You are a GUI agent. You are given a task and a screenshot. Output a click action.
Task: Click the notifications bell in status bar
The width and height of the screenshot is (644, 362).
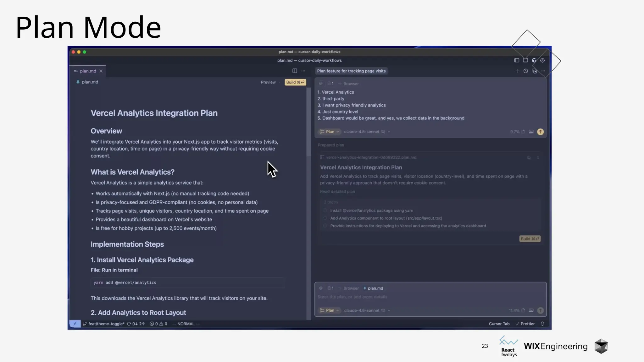[542, 324]
